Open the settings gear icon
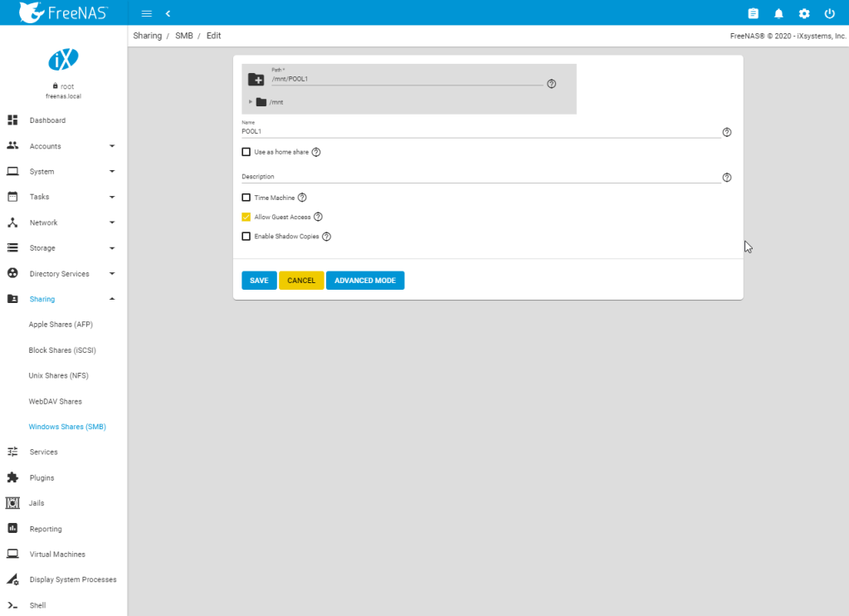 pyautogui.click(x=803, y=13)
